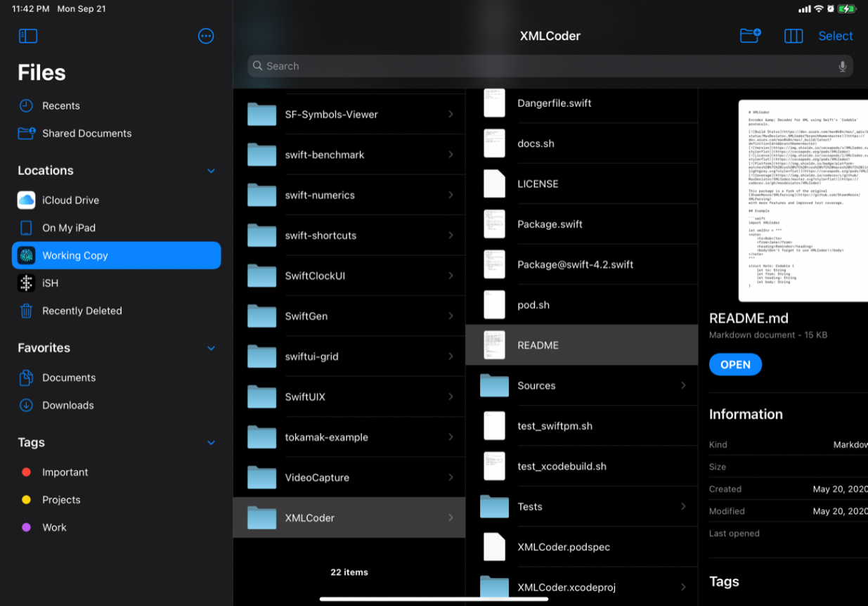Tap the Wi-Fi status icon

818,9
